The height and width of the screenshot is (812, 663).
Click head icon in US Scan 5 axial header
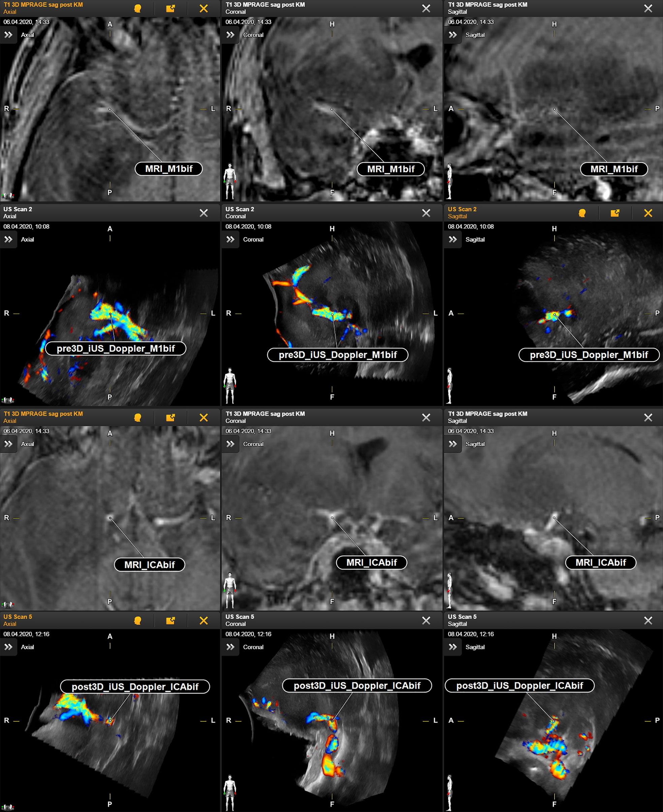pos(137,620)
